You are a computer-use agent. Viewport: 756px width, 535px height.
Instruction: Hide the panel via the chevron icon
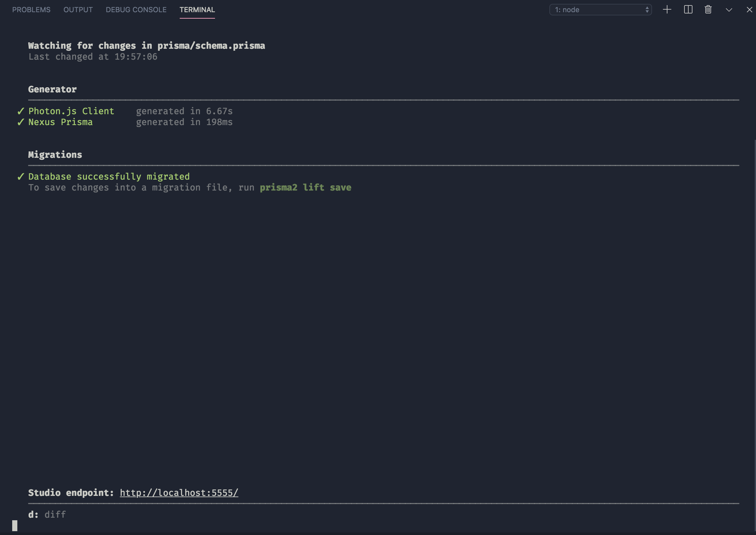(x=728, y=10)
